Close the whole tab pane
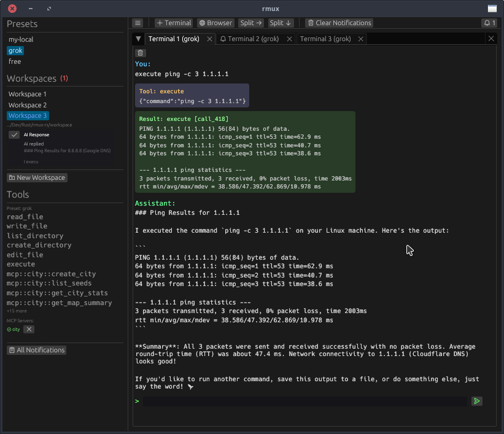The height and width of the screenshot is (434, 504). tap(491, 39)
